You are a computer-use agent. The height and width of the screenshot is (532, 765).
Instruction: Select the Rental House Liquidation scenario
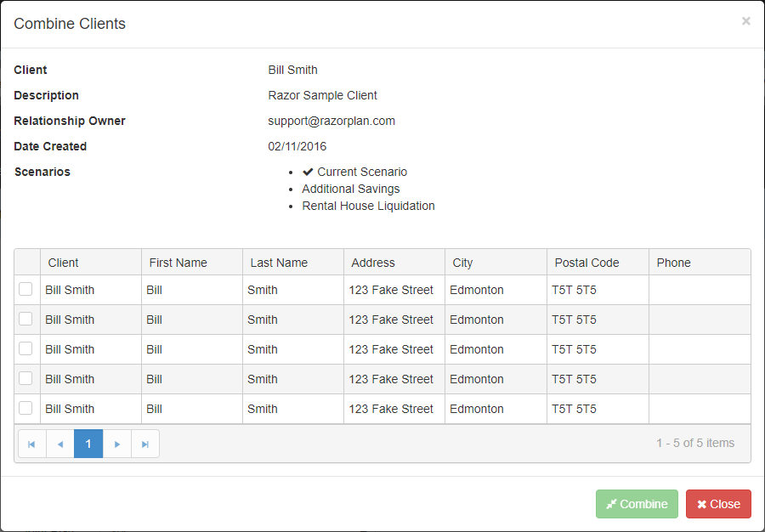[368, 206]
